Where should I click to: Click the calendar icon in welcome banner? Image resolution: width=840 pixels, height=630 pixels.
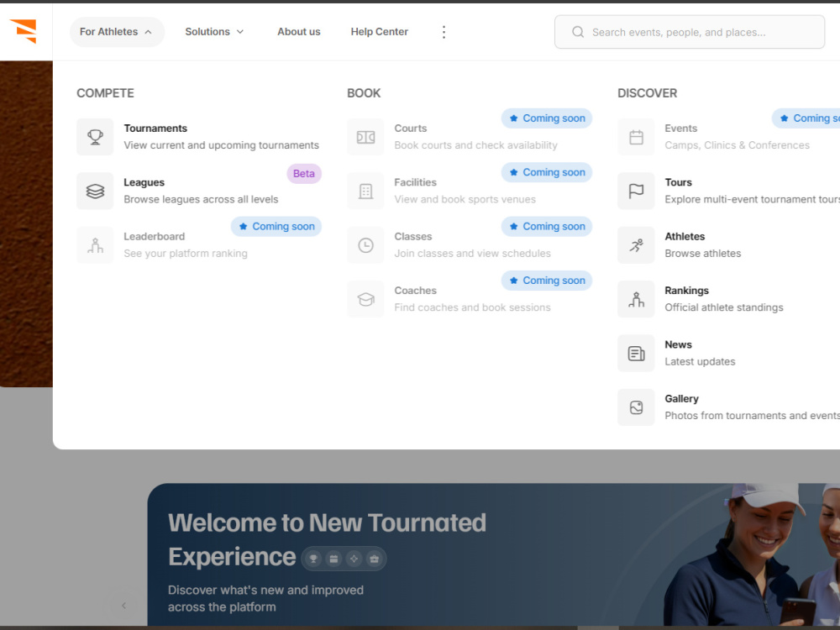tap(333, 559)
